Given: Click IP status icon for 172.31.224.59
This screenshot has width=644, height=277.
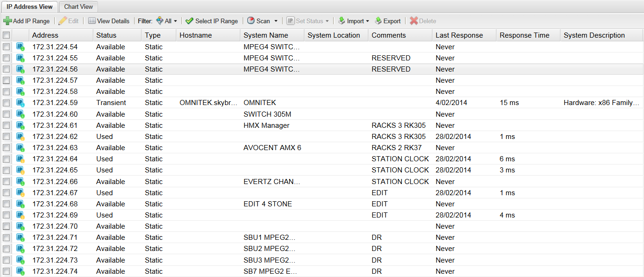Looking at the screenshot, I should (x=20, y=103).
